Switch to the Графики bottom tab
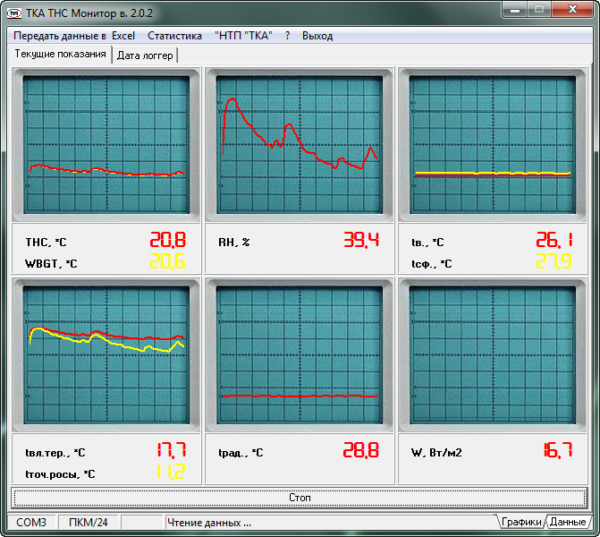This screenshot has width=600, height=537. (x=521, y=522)
